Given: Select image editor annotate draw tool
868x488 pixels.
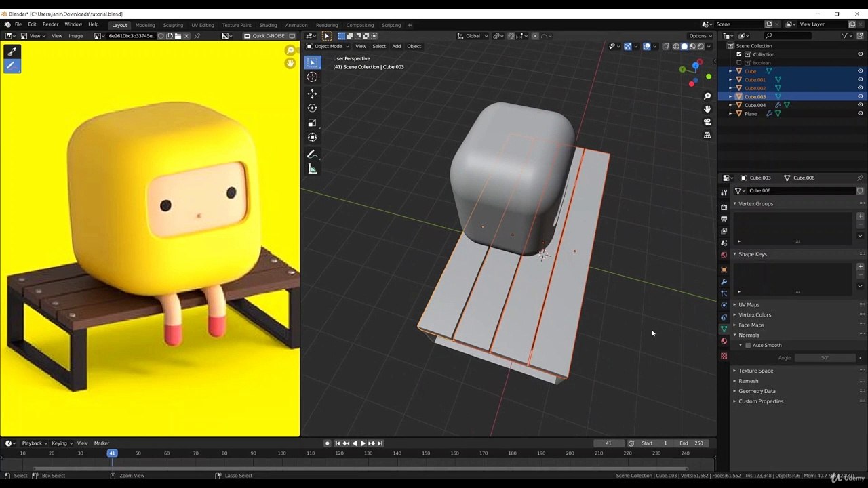Looking at the screenshot, I should coord(11,66).
